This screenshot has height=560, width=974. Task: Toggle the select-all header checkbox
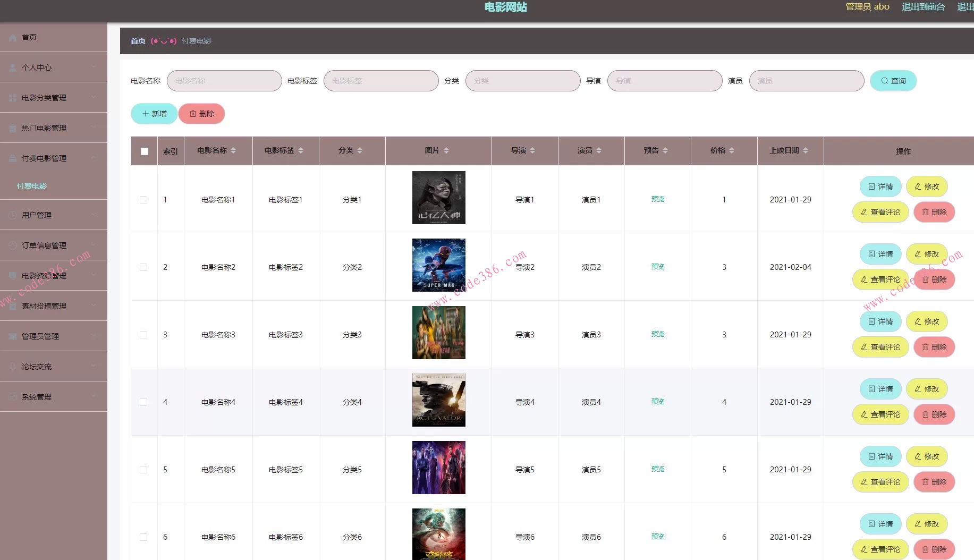(144, 151)
